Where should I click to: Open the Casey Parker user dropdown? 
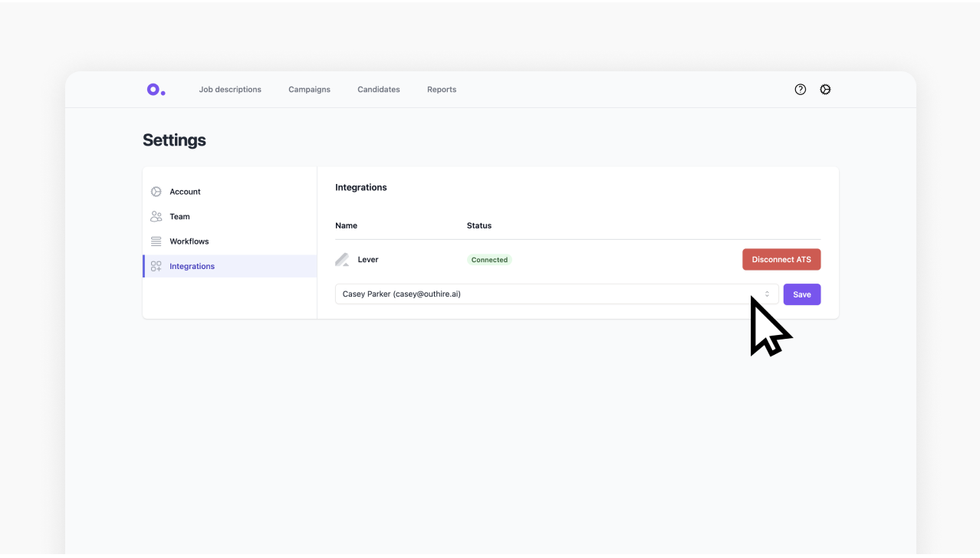pyautogui.click(x=557, y=294)
